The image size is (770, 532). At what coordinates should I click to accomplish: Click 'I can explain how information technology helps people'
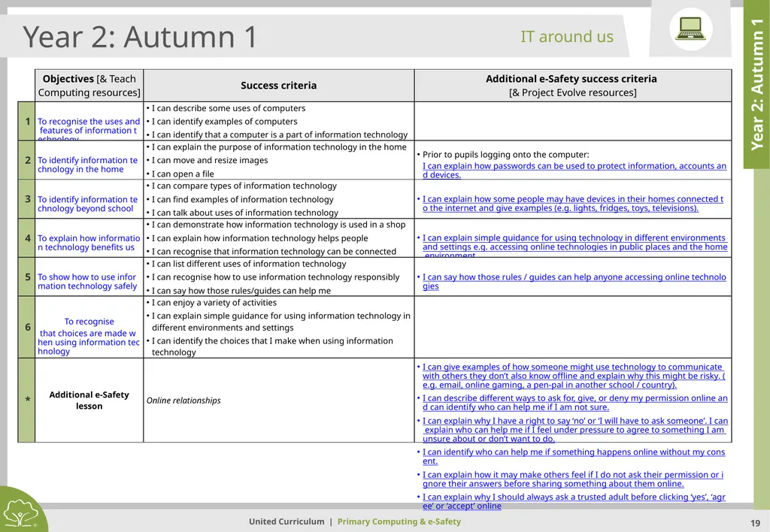tap(259, 238)
